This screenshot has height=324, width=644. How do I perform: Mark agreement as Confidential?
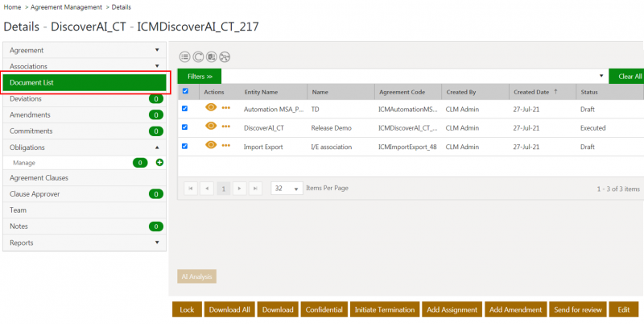(x=324, y=309)
